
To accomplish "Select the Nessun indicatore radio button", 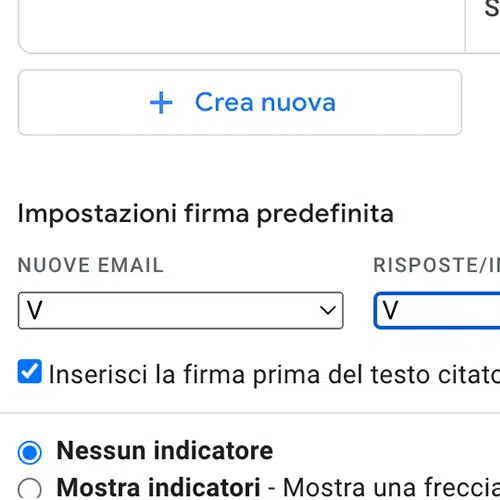I will click(30, 453).
